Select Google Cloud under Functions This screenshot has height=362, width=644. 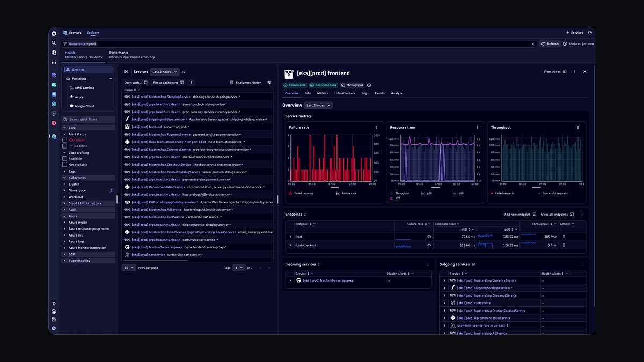(x=84, y=106)
